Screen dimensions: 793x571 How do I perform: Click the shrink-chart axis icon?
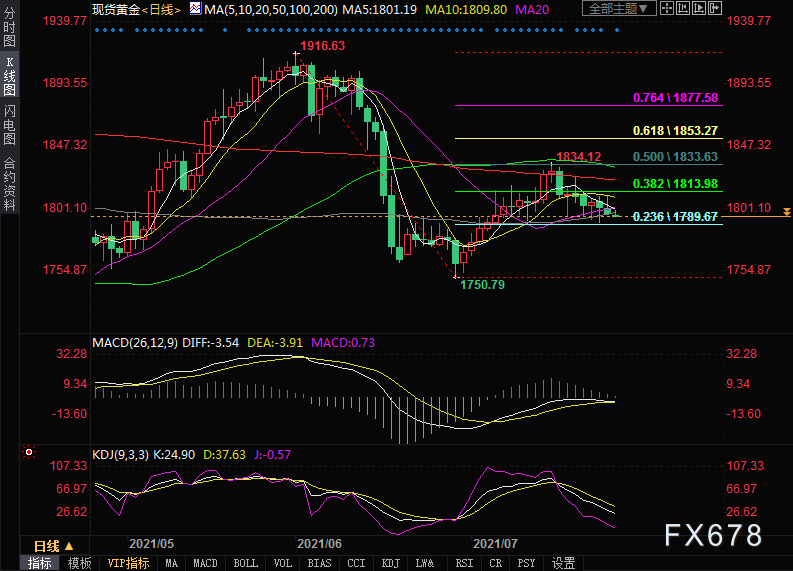pos(683,8)
